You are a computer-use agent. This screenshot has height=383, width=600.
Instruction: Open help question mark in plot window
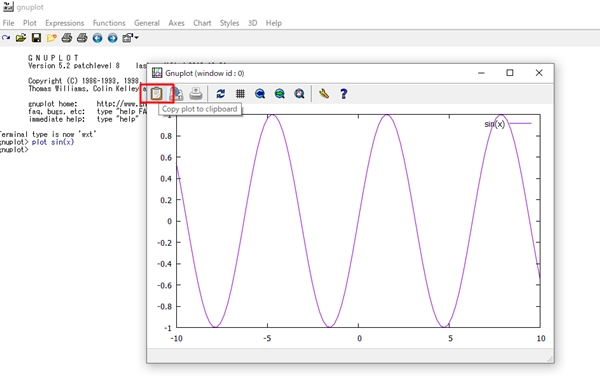344,94
